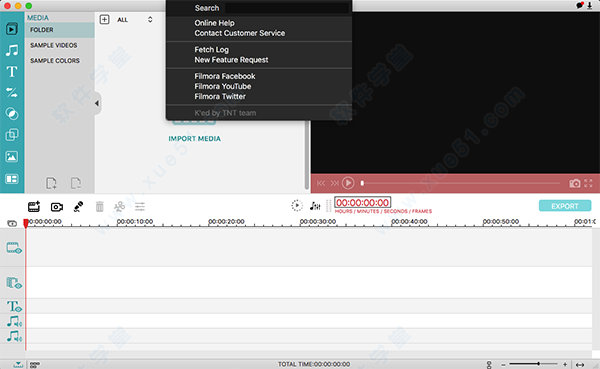Click the media panel vertical scrollbar
Image resolution: width=600 pixels, height=369 pixels.
point(307,155)
